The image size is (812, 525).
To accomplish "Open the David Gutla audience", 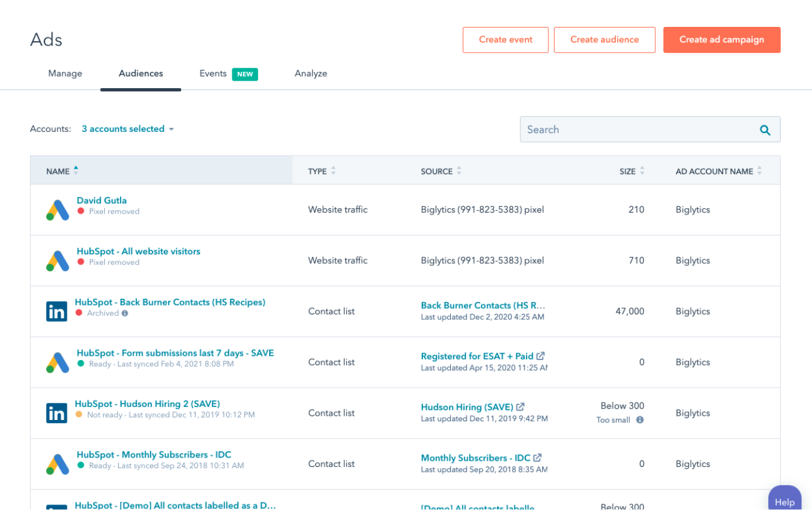I will pyautogui.click(x=102, y=201).
